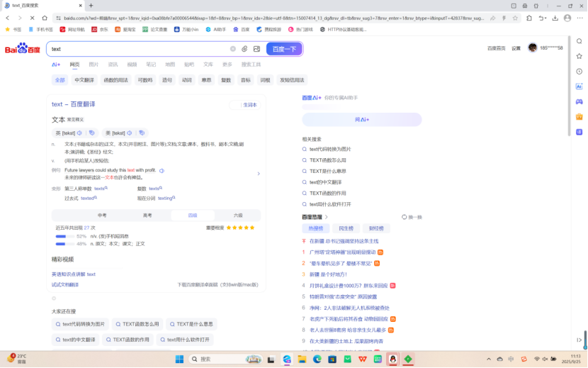The width and height of the screenshot is (588, 368).
Task: Select the 中考 exam tab
Action: pyautogui.click(x=102, y=216)
